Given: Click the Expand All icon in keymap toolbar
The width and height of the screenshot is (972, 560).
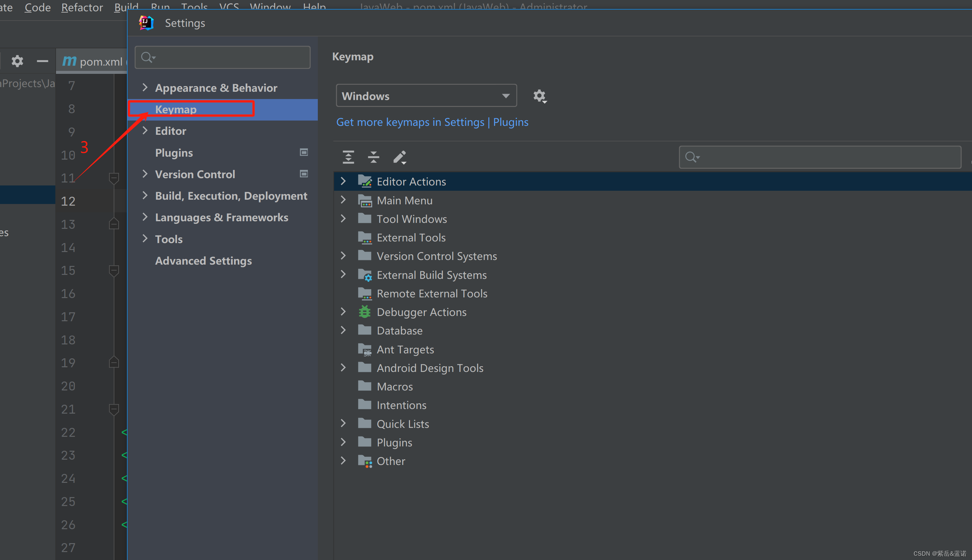Looking at the screenshot, I should coord(348,157).
